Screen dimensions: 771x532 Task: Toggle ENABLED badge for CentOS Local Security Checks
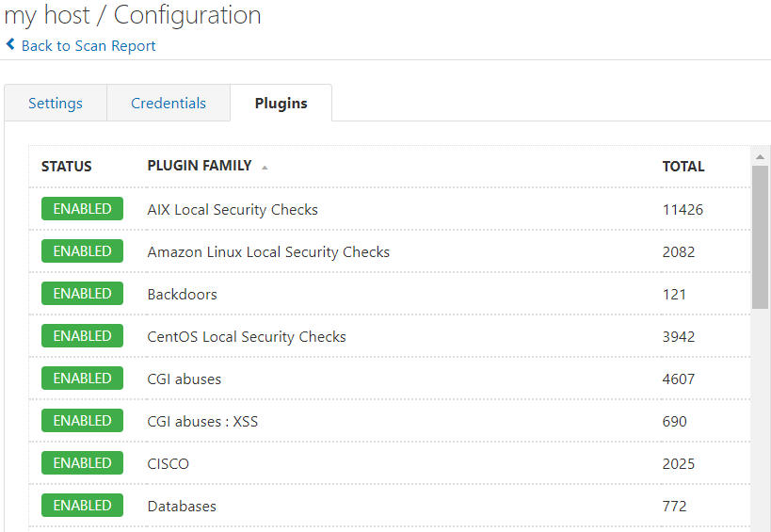click(x=82, y=336)
